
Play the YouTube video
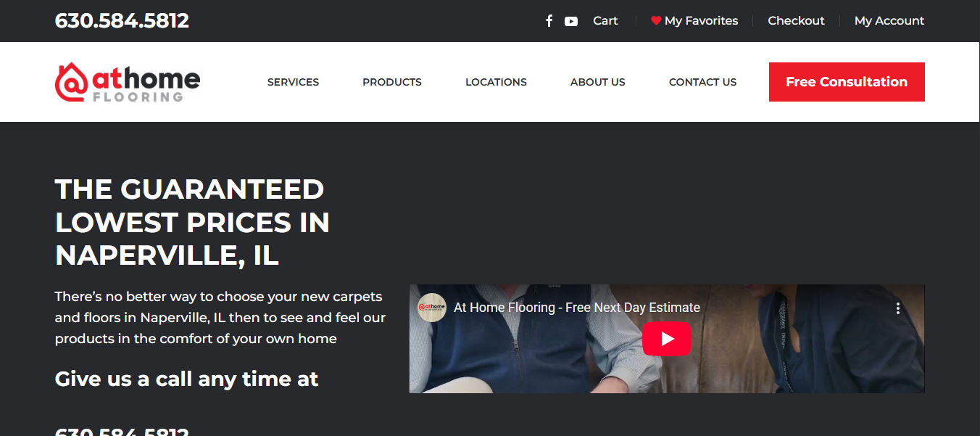[667, 339]
